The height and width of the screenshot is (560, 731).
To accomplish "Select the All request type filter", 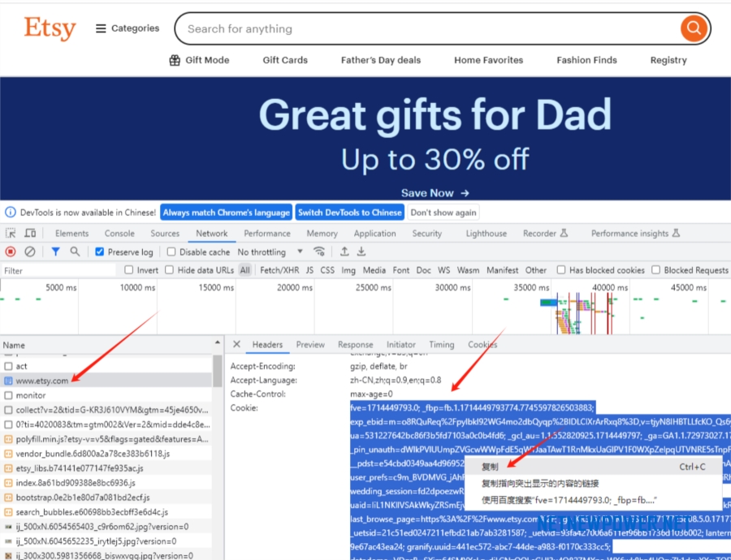I will pyautogui.click(x=244, y=270).
